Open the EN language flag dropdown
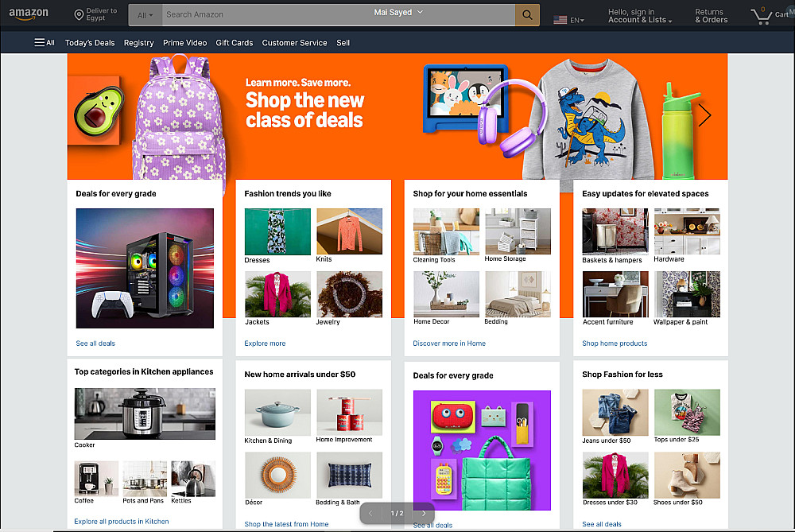This screenshot has height=532, width=795. click(x=569, y=20)
